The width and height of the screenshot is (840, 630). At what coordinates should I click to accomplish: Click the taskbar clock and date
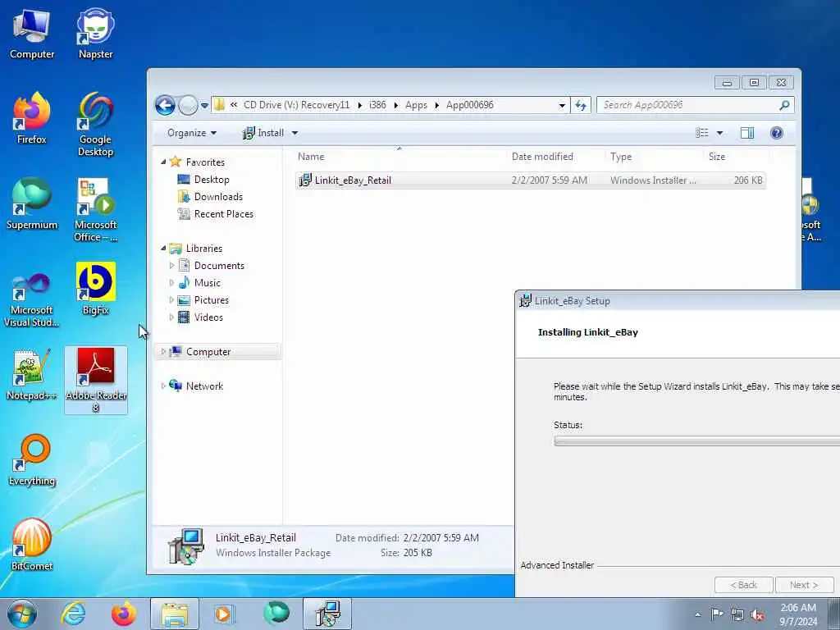pos(798,614)
